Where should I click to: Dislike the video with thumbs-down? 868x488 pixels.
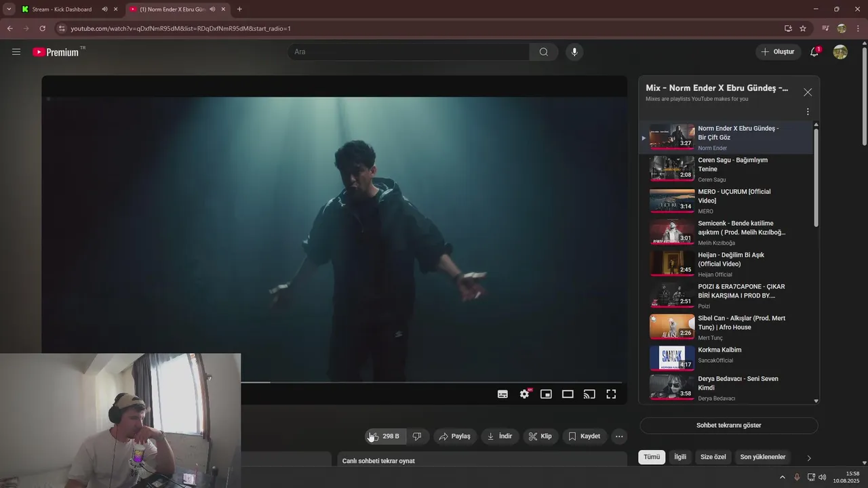coord(417,436)
